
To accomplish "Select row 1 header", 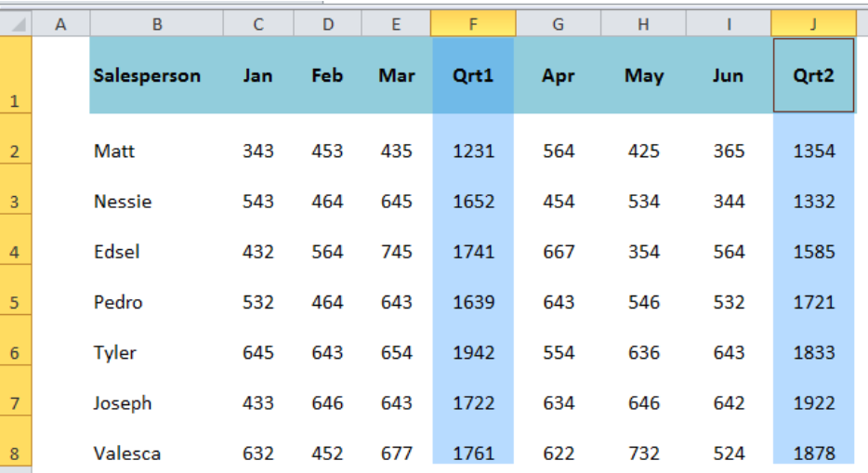I will tap(16, 75).
